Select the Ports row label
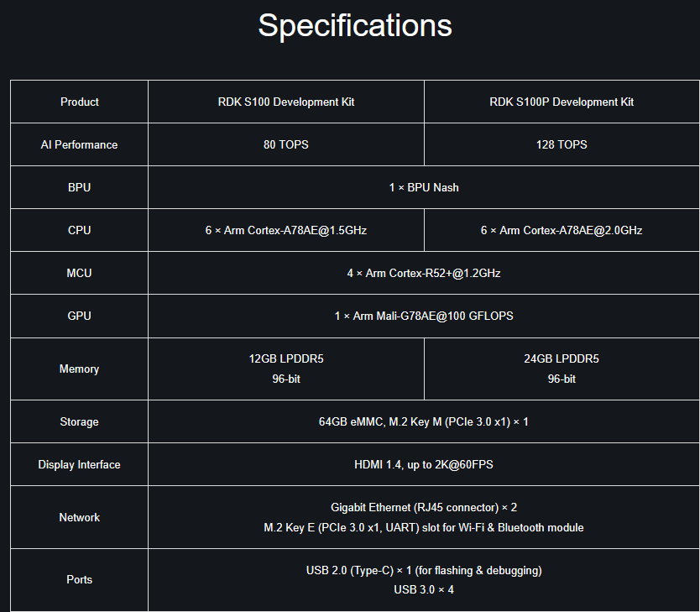The width and height of the screenshot is (700, 612). [x=80, y=579]
